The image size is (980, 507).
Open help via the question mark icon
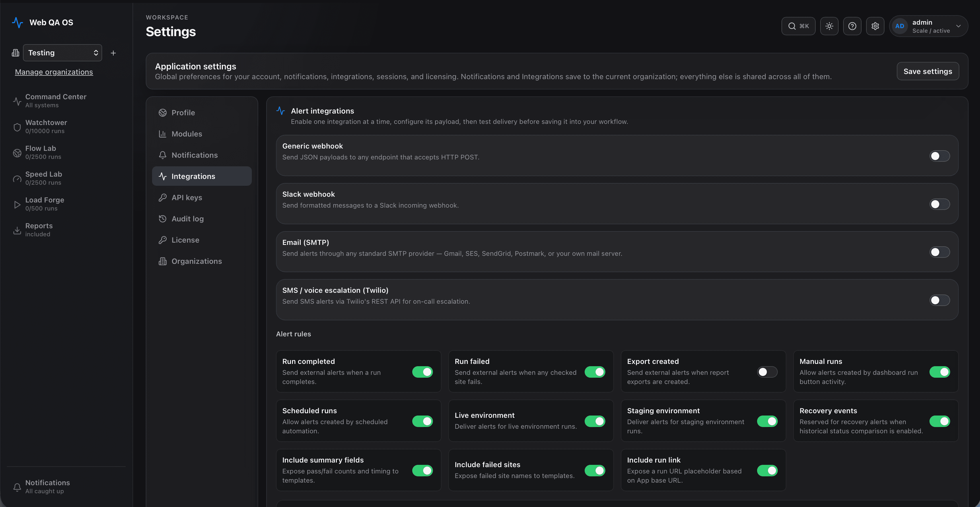pos(852,26)
